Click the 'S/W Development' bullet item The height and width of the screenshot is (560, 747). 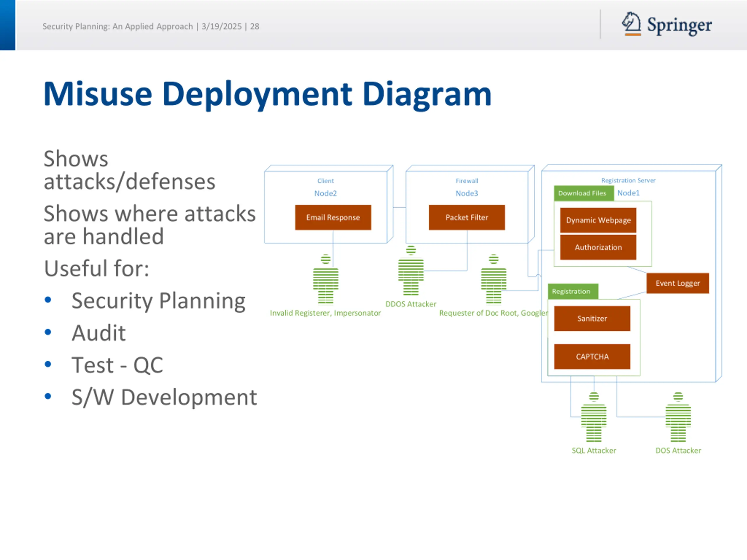(x=164, y=397)
